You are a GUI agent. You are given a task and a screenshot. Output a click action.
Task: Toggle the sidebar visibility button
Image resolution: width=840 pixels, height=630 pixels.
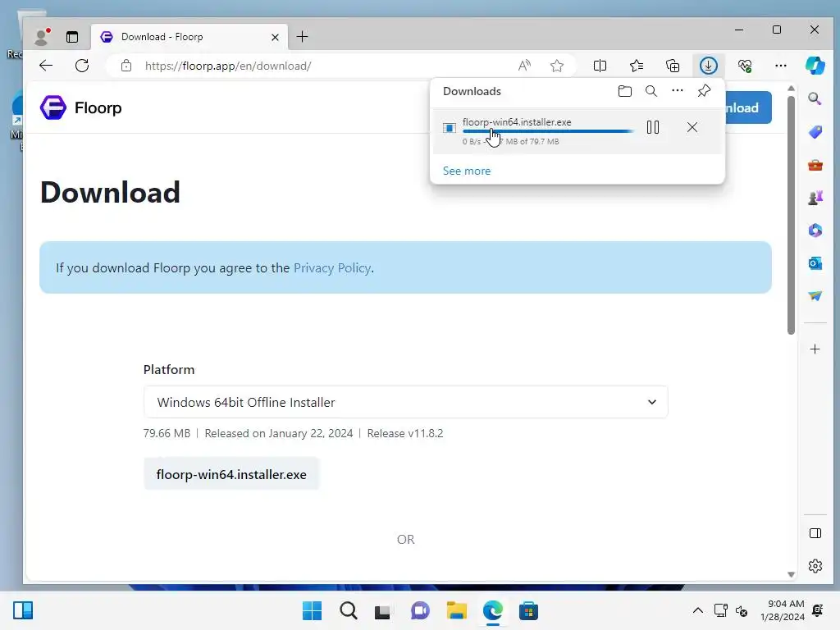[815, 533]
